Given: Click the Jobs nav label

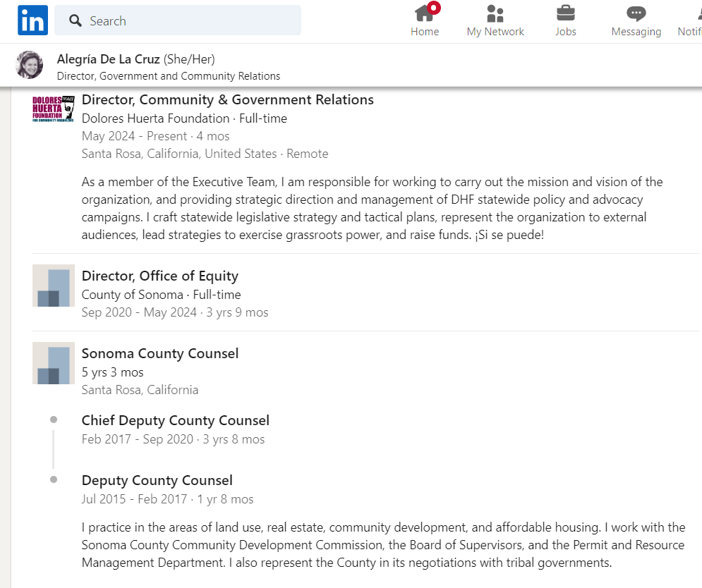Looking at the screenshot, I should point(565,32).
